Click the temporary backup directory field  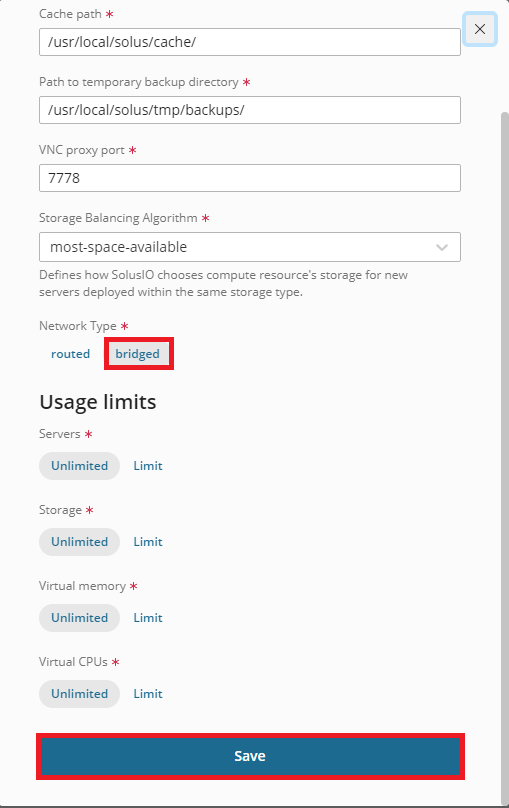(250, 110)
